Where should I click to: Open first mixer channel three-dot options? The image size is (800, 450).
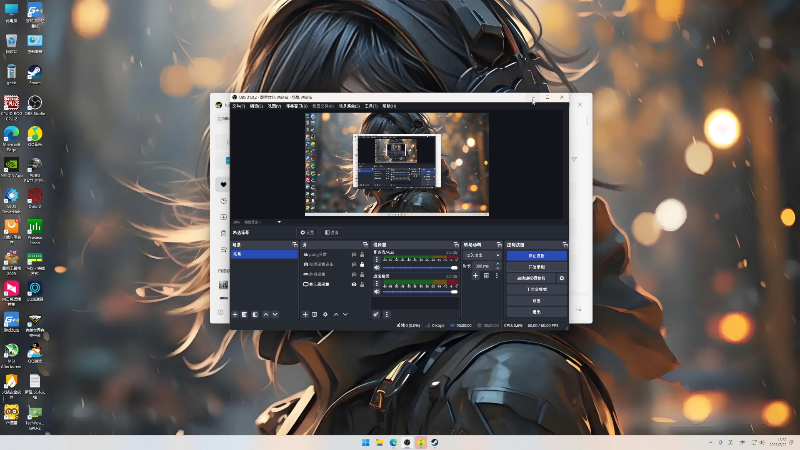(x=377, y=259)
